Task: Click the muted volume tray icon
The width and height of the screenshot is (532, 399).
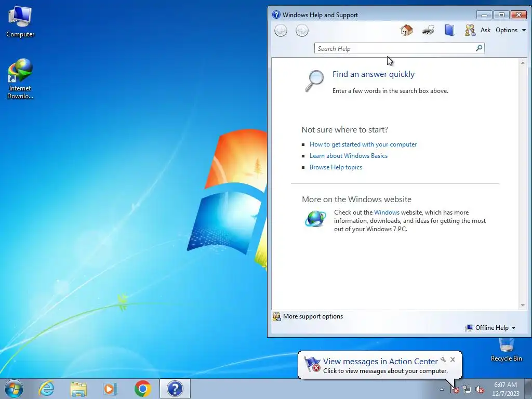Action: point(480,390)
